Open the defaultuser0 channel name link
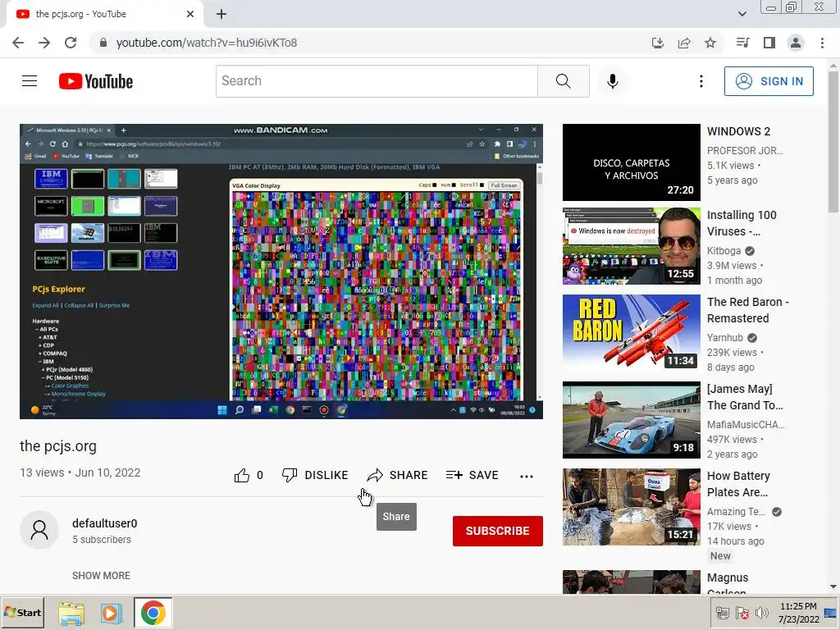The image size is (840, 630). pyautogui.click(x=104, y=523)
